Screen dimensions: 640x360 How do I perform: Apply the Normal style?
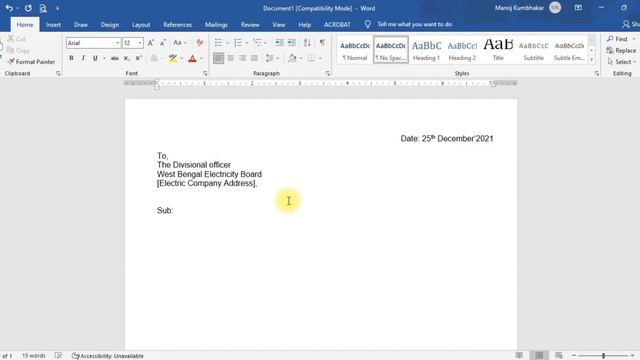pyautogui.click(x=355, y=50)
